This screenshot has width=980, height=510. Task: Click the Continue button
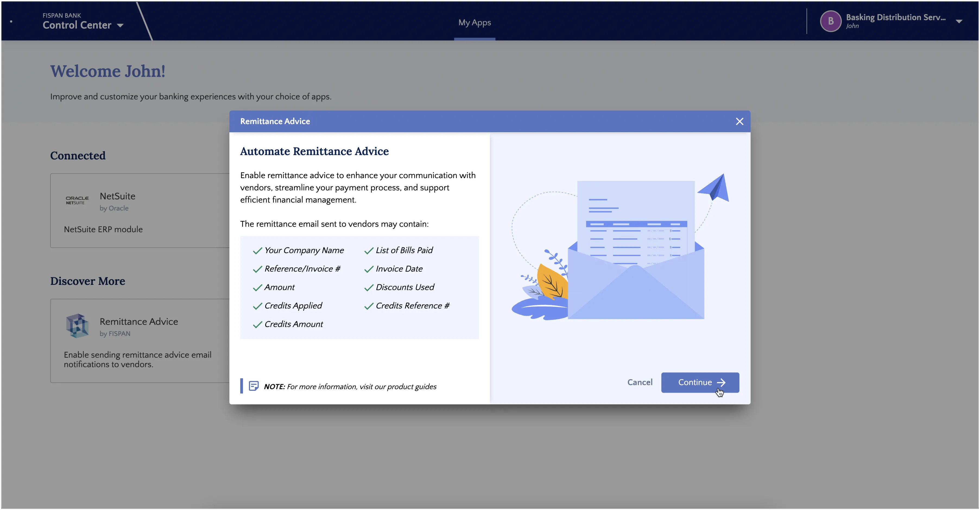click(700, 382)
